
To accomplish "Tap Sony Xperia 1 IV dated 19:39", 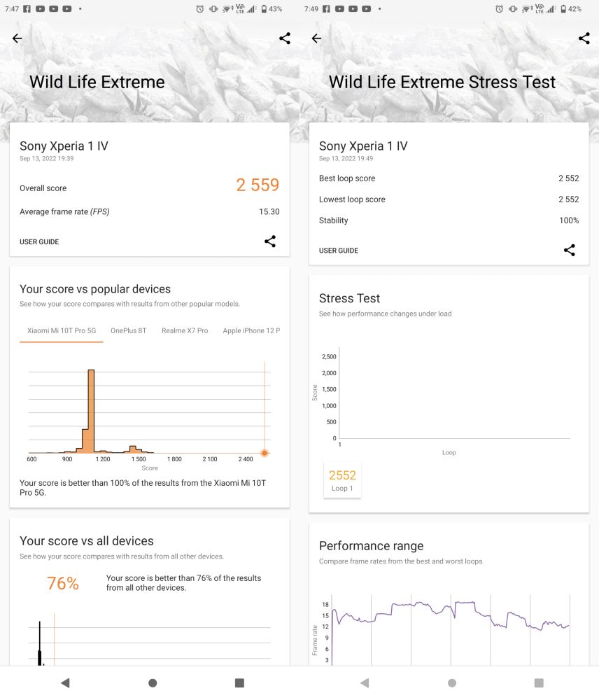I will 64,146.
